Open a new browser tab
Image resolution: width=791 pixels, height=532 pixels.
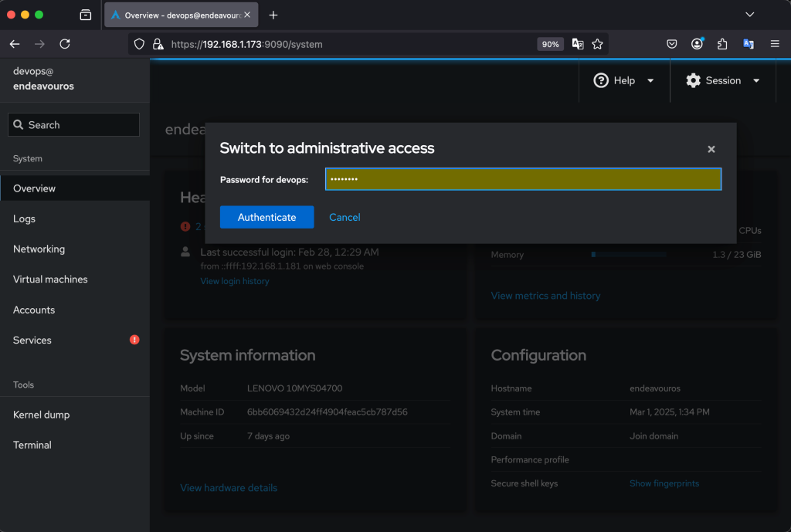click(x=273, y=15)
